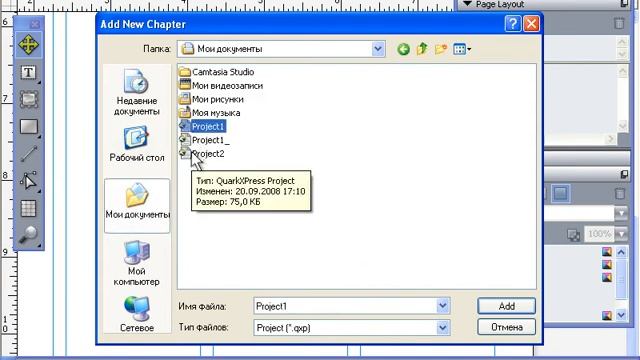The width and height of the screenshot is (640, 360).
Task: Open Мой компьютер location
Action: pyautogui.click(x=137, y=263)
